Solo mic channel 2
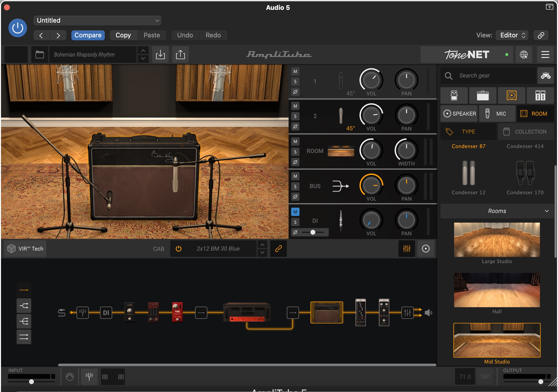This screenshot has height=392, width=558. (295, 116)
